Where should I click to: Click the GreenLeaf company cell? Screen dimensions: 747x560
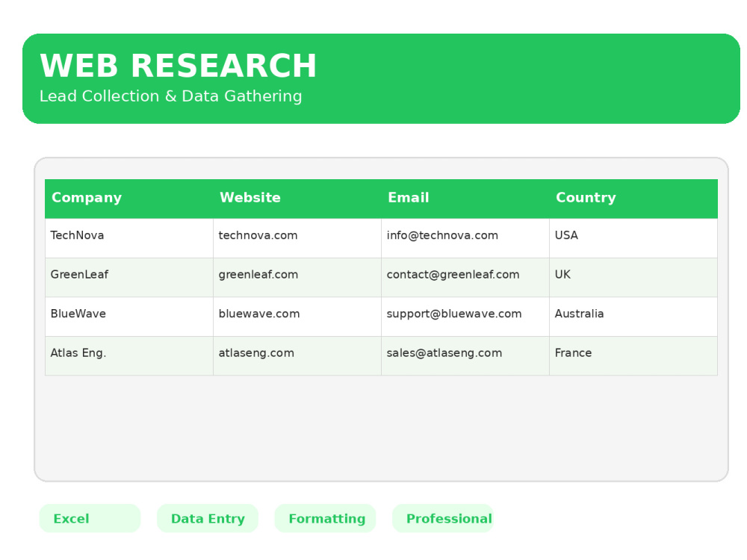pyautogui.click(x=129, y=278)
